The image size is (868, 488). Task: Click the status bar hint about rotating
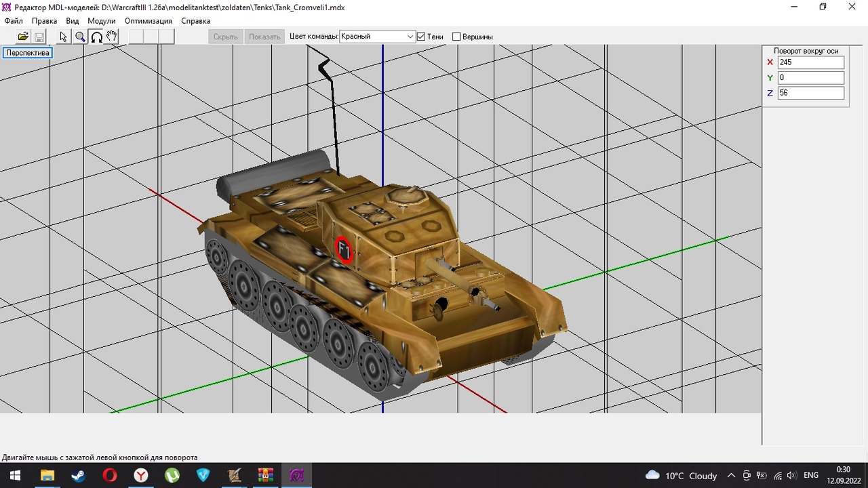(x=100, y=457)
